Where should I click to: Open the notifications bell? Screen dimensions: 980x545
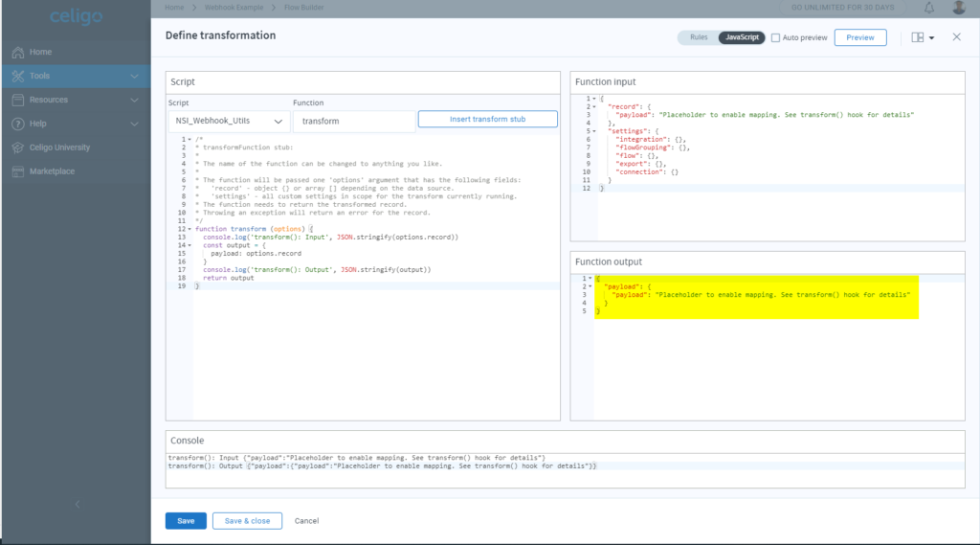tap(929, 8)
